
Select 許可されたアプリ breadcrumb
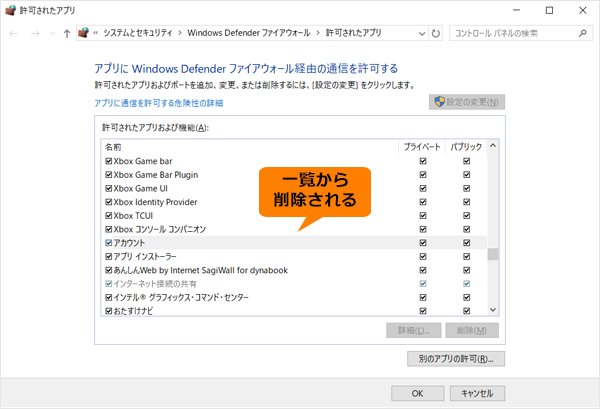point(354,33)
